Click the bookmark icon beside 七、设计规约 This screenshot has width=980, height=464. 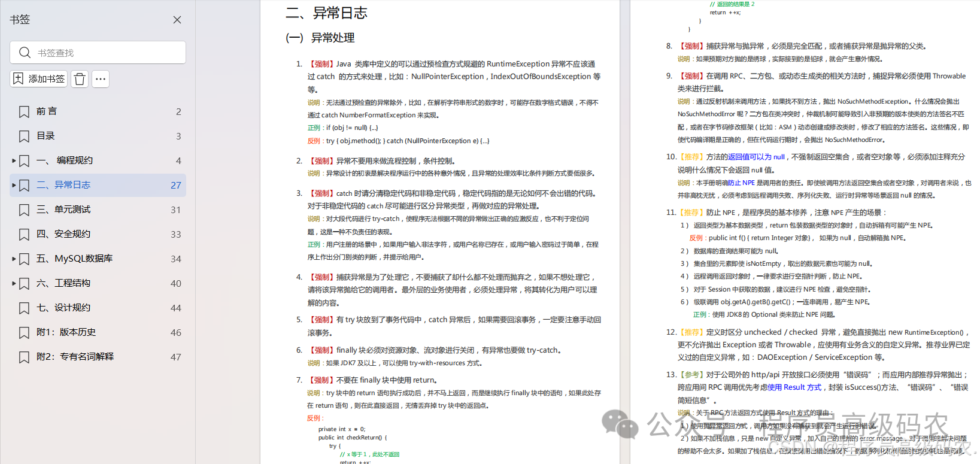click(x=24, y=308)
